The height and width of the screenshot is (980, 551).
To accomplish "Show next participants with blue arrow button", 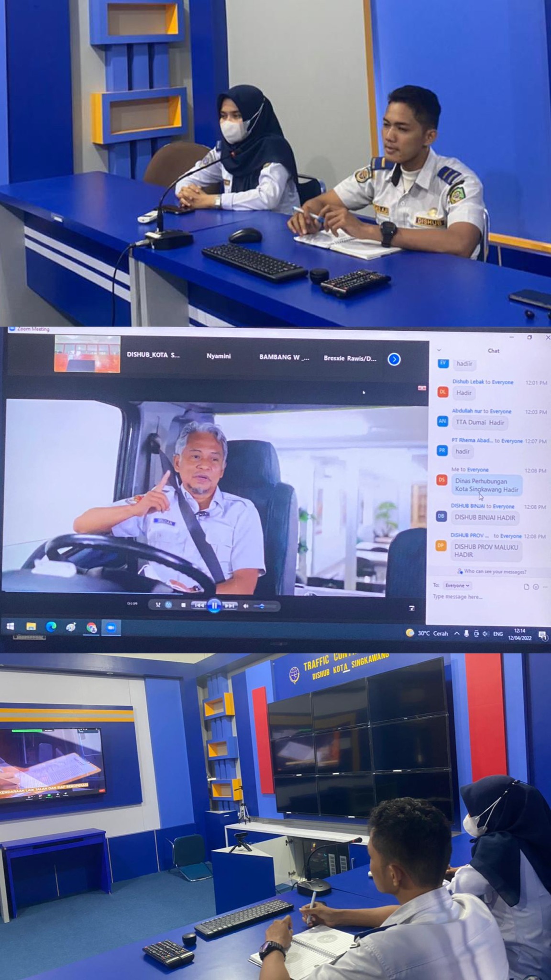I will (394, 359).
